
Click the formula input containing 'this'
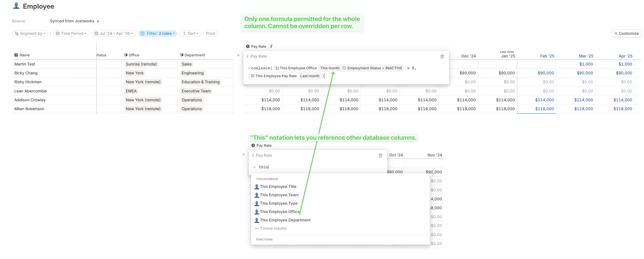pyautogui.click(x=318, y=167)
